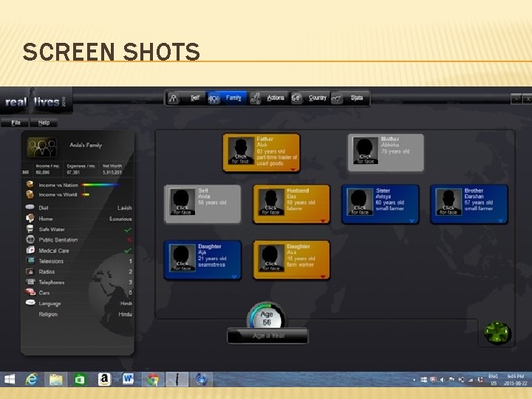Viewport: 532px width, 399px height.
Task: Expand the Daughter Asa card arrow
Action: click(323, 277)
